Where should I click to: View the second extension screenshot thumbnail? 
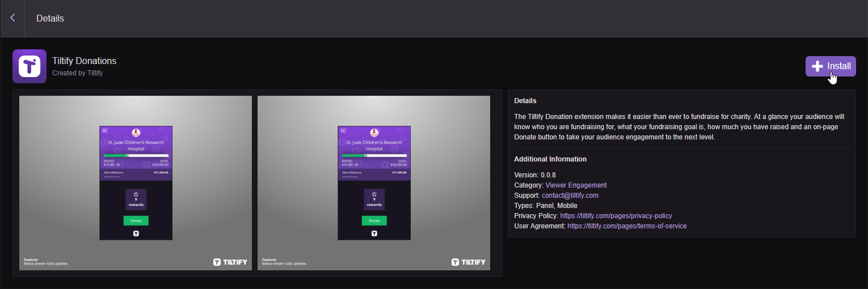[x=374, y=183]
